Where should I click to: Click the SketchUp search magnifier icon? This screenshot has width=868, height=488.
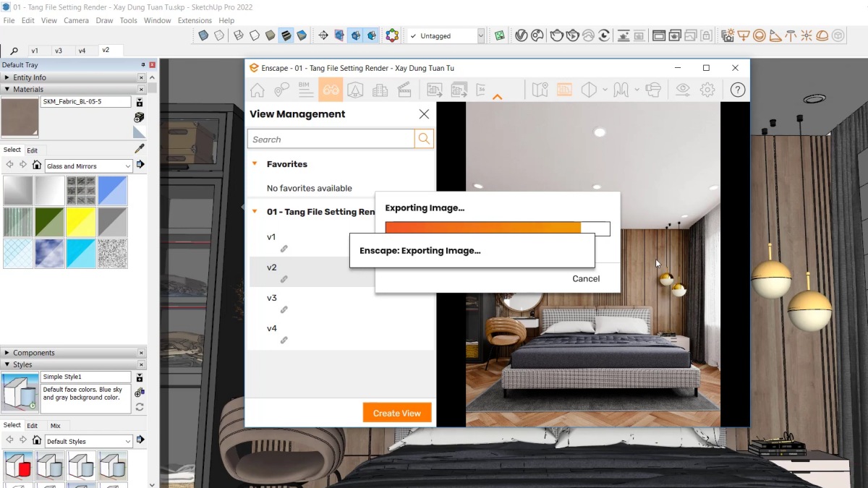point(14,51)
